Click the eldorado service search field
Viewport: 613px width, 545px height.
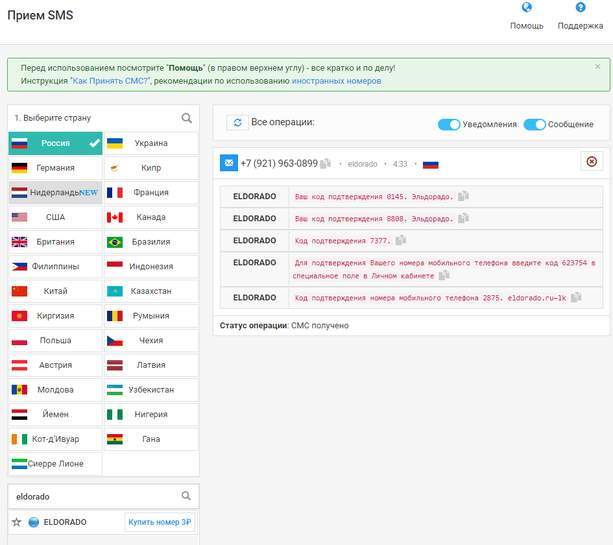(x=96, y=497)
